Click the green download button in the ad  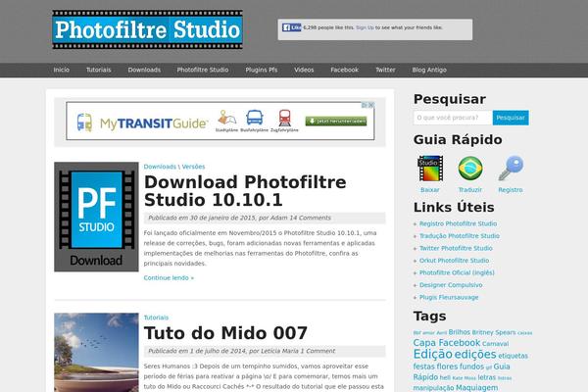click(336, 122)
